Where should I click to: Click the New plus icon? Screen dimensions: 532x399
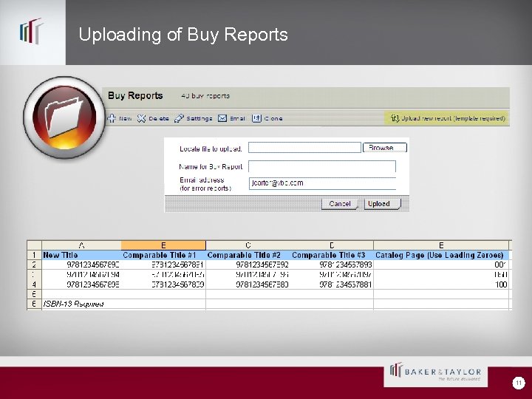click(x=112, y=118)
